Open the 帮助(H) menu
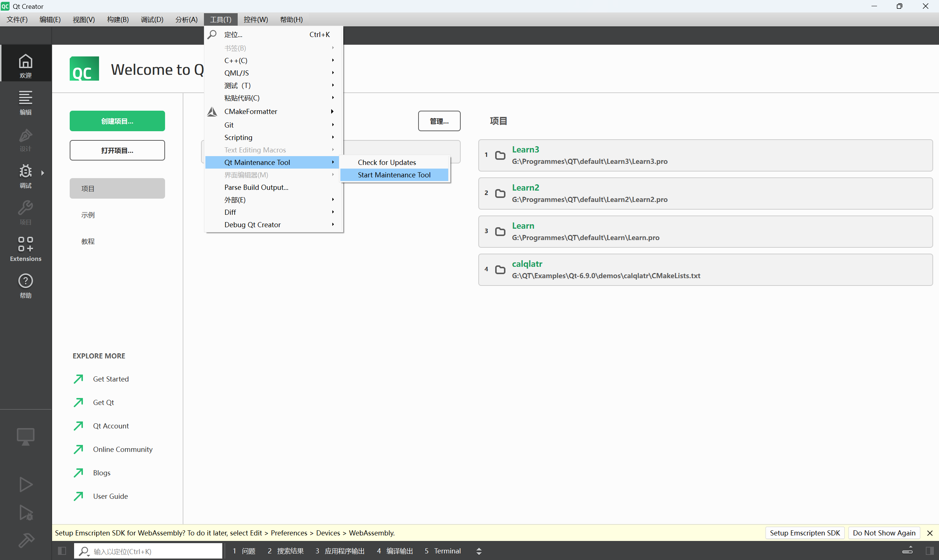This screenshot has width=939, height=560. (292, 19)
